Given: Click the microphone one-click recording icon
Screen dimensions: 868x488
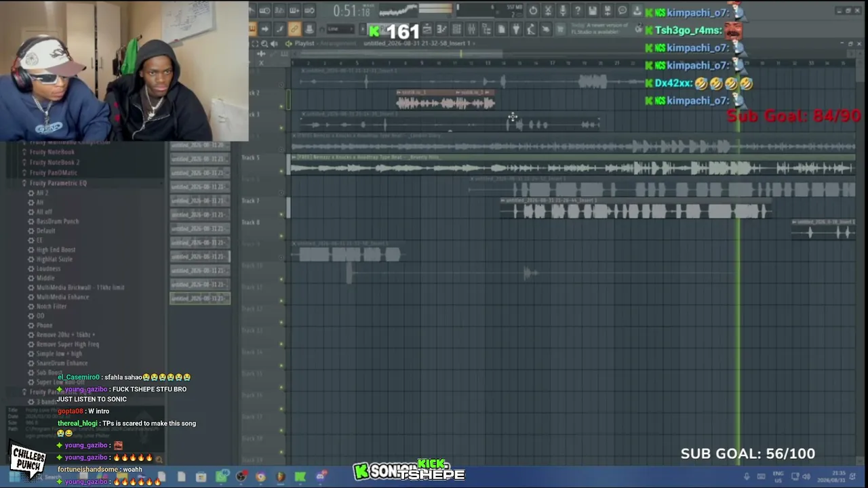Looking at the screenshot, I should point(563,11).
